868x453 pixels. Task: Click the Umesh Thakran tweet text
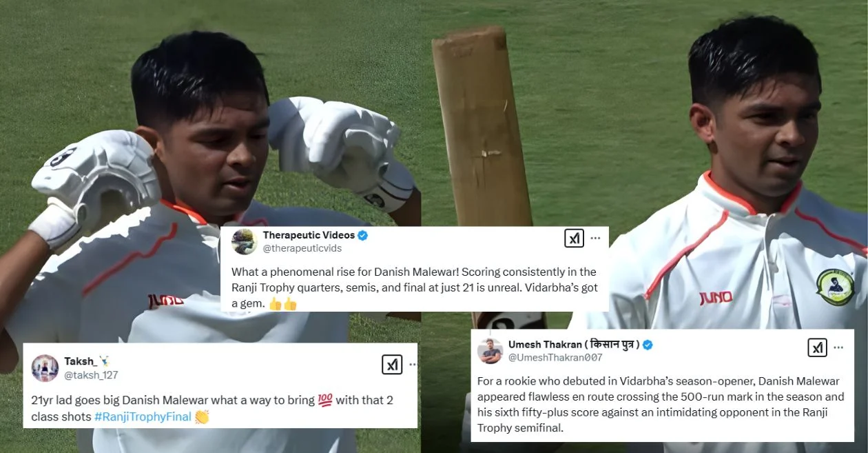pos(660,404)
